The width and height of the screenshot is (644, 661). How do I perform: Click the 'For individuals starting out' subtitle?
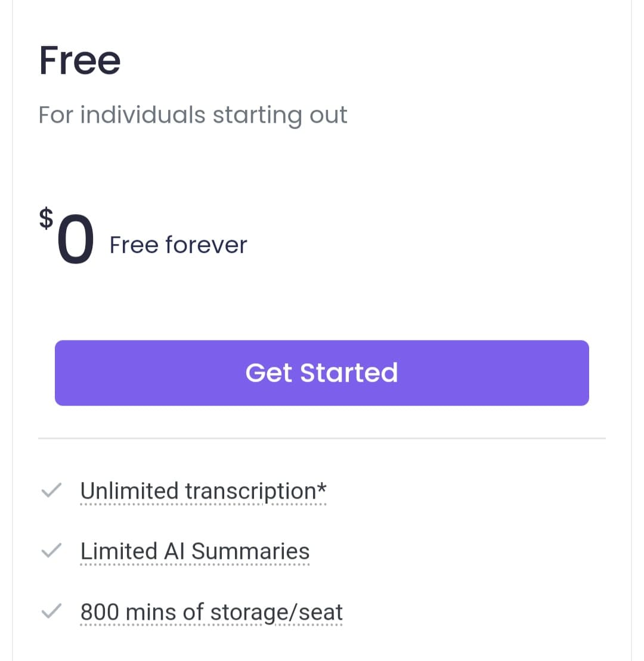point(193,114)
